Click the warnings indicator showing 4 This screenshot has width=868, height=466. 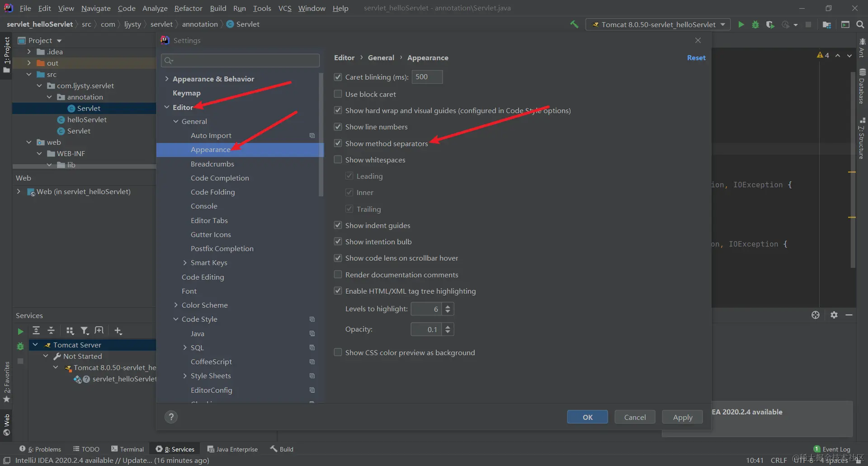click(823, 55)
